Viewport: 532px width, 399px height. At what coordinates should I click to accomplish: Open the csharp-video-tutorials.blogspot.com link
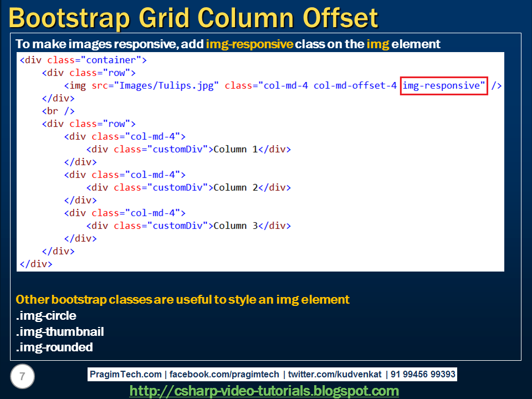pyautogui.click(x=264, y=391)
